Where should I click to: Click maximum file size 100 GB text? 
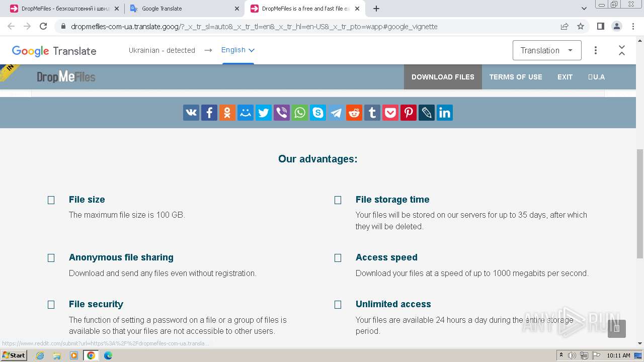click(127, 215)
